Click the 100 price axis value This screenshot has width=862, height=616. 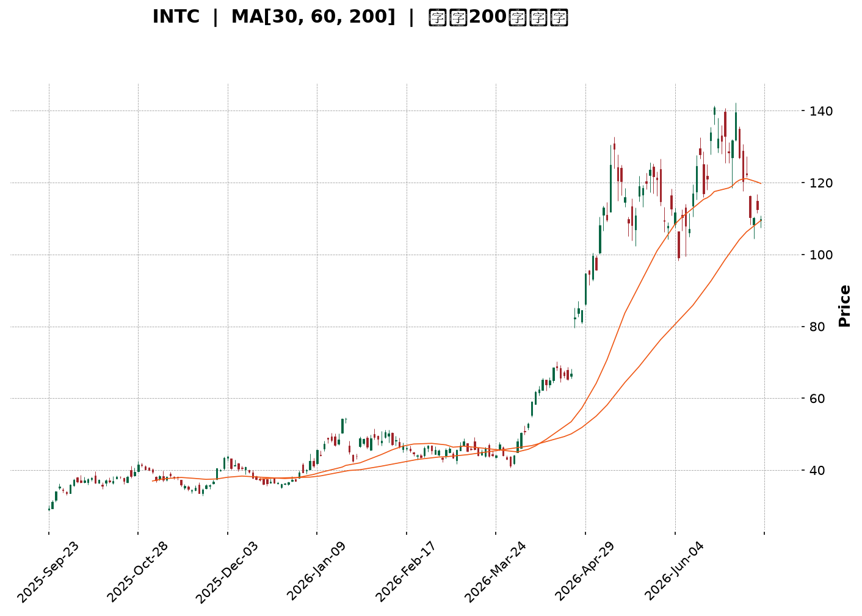(820, 255)
